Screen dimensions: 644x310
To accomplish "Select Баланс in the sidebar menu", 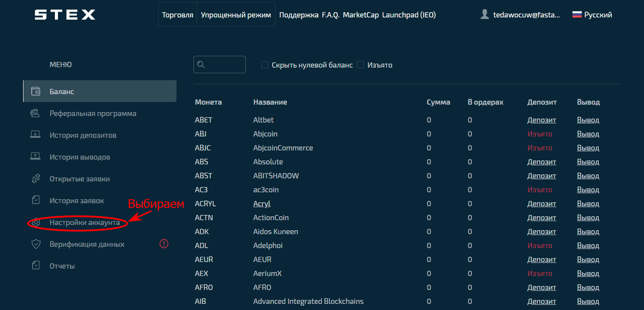I will tap(100, 91).
